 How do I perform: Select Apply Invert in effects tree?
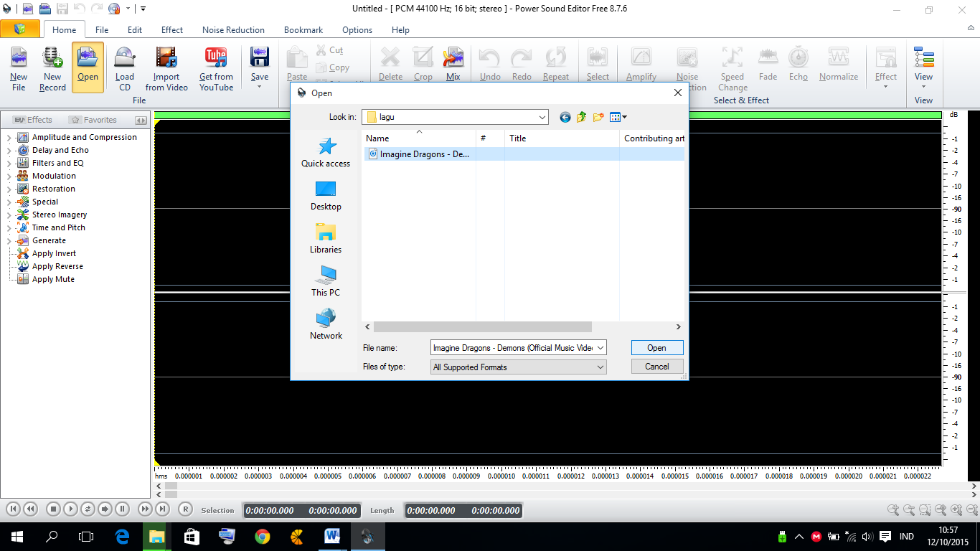coord(54,253)
